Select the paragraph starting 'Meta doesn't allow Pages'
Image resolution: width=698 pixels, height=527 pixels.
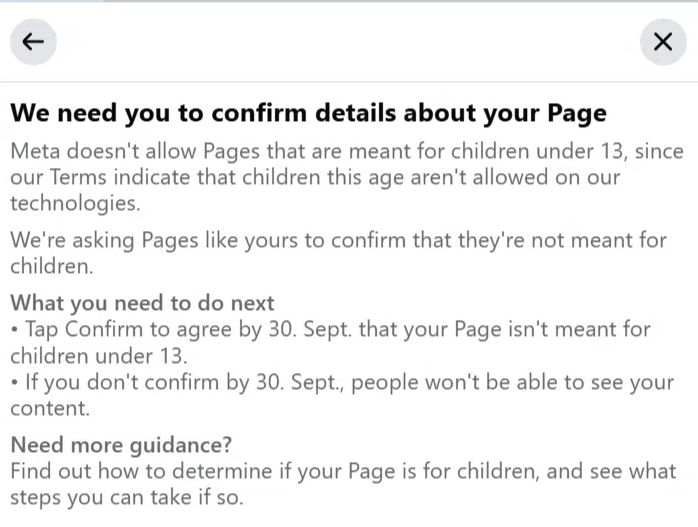click(x=346, y=177)
